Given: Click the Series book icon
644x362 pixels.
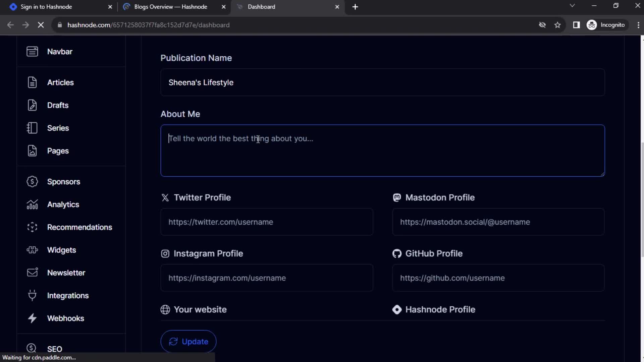Looking at the screenshot, I should [x=32, y=128].
